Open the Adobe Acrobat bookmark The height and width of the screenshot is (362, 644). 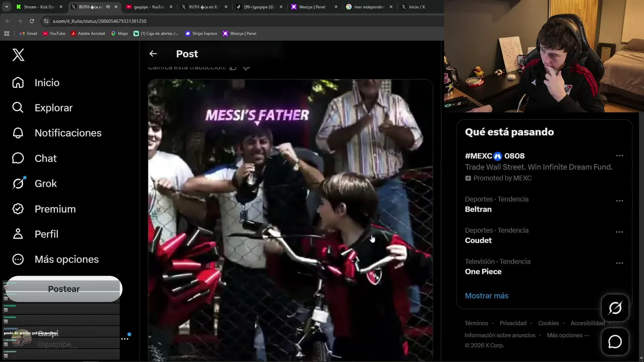click(x=88, y=34)
